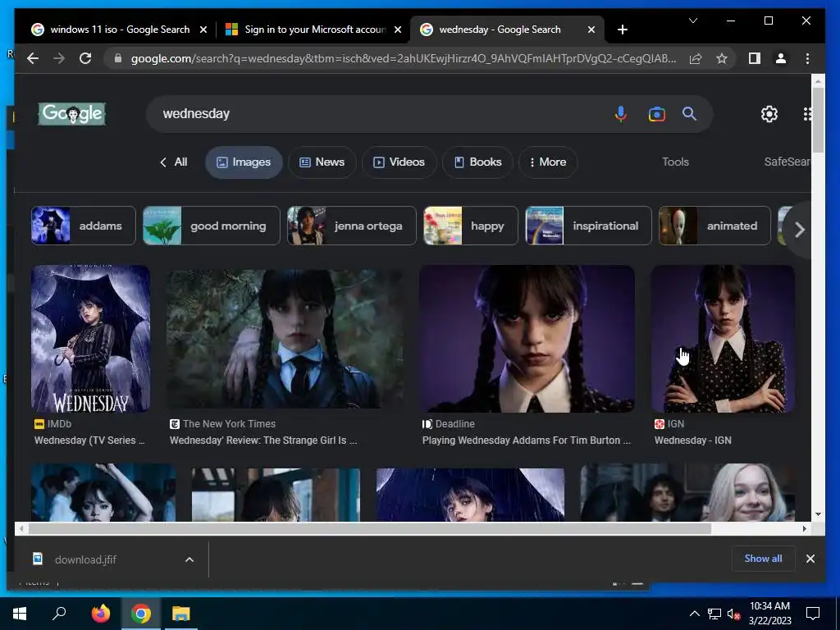Filter images by jenna ortega chip
This screenshot has height=630, width=840.
351,226
